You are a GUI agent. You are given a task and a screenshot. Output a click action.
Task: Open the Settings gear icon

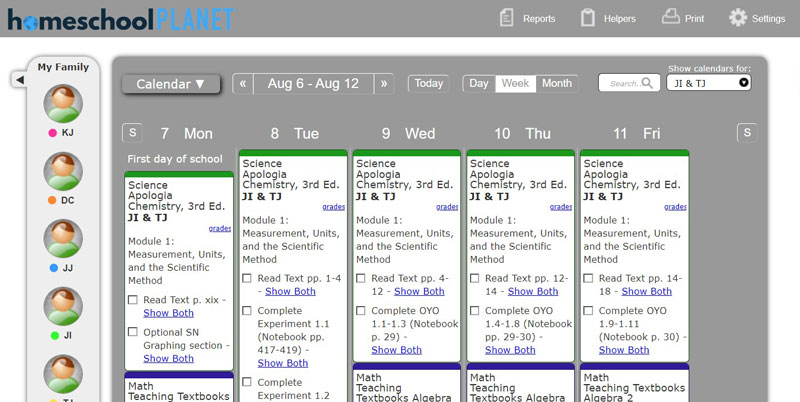click(x=738, y=18)
